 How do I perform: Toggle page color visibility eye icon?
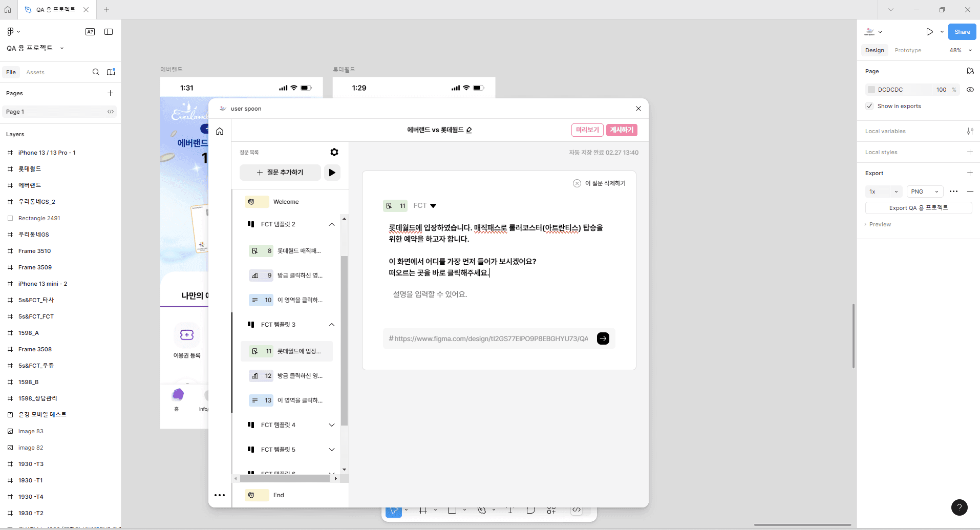970,90
